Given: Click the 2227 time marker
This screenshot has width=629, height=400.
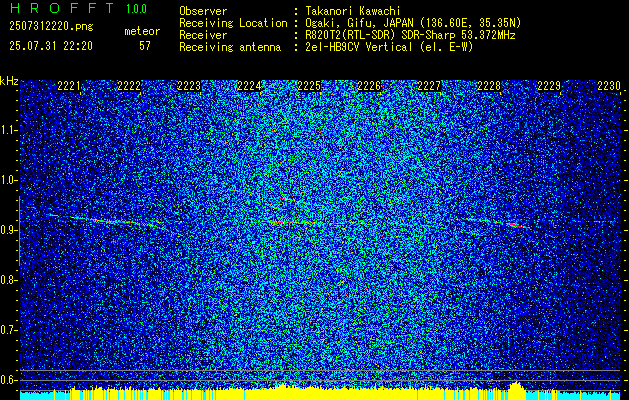Looking at the screenshot, I should pos(429,86).
